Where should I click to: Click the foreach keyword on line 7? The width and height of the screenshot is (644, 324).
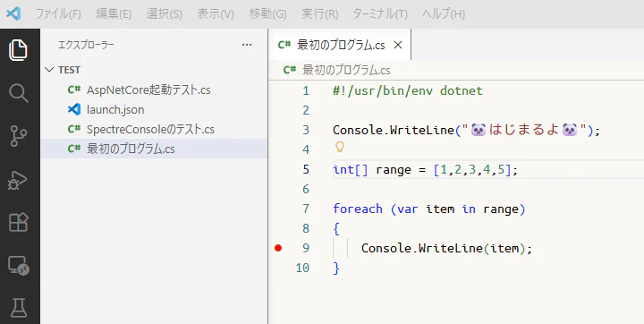click(x=358, y=209)
